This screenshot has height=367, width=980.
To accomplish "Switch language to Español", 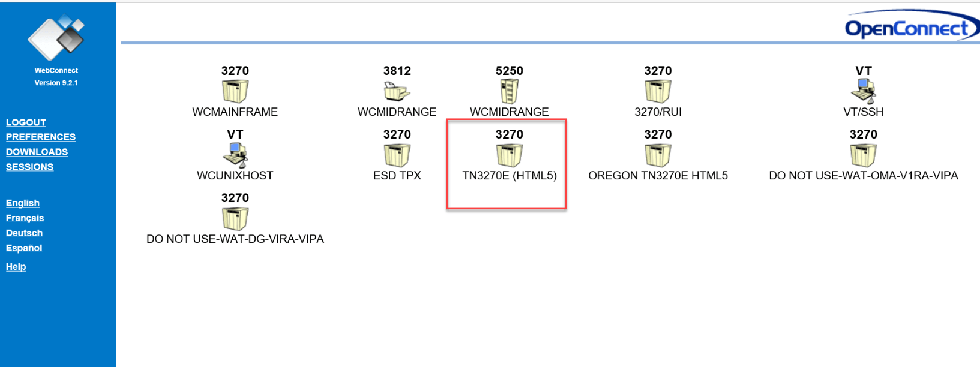I will (24, 248).
